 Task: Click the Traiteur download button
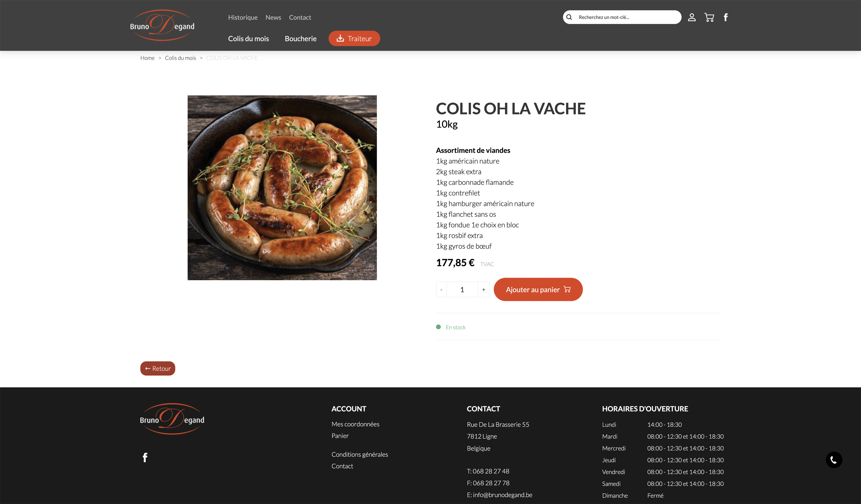pyautogui.click(x=354, y=38)
